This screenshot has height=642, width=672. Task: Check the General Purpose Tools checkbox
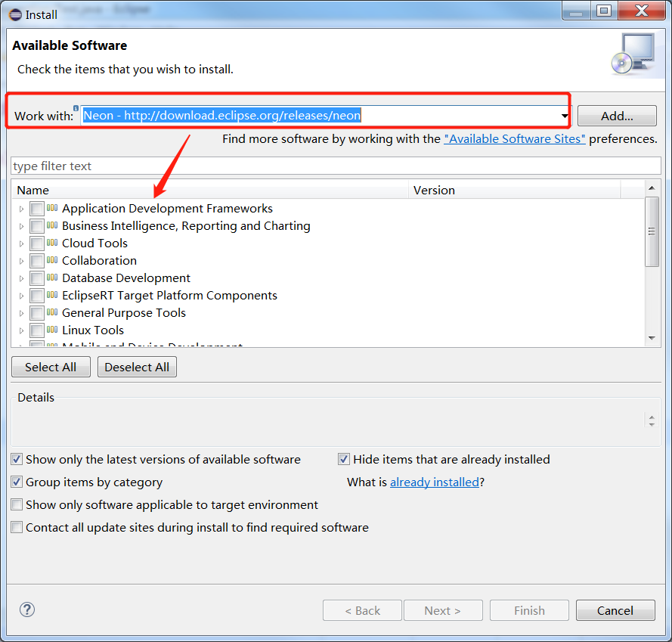(x=37, y=313)
